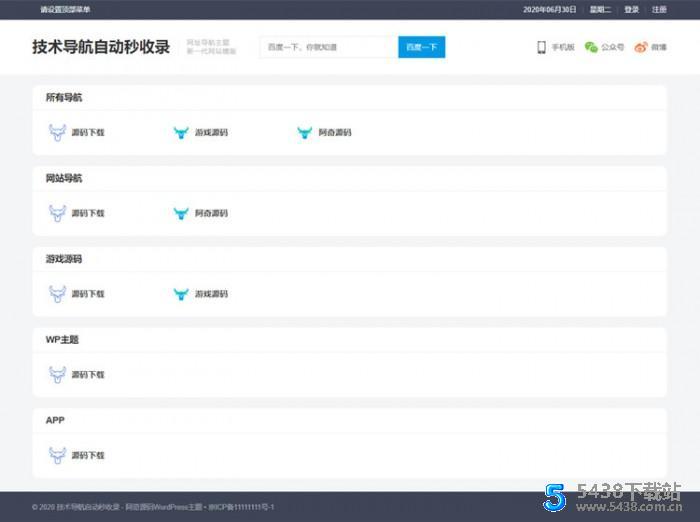
Task: Open the 微博 link
Action: pos(658,47)
